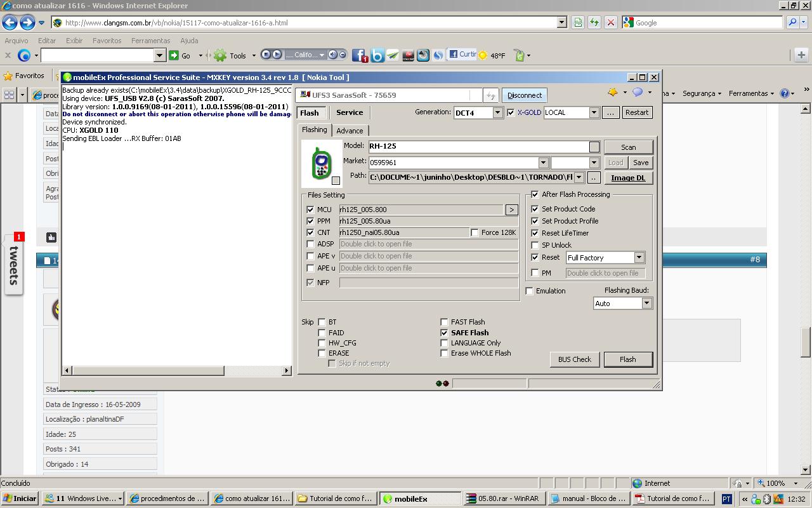Click the quick tabs grid icon
This screenshot has width=812, height=508.
pos(9,95)
